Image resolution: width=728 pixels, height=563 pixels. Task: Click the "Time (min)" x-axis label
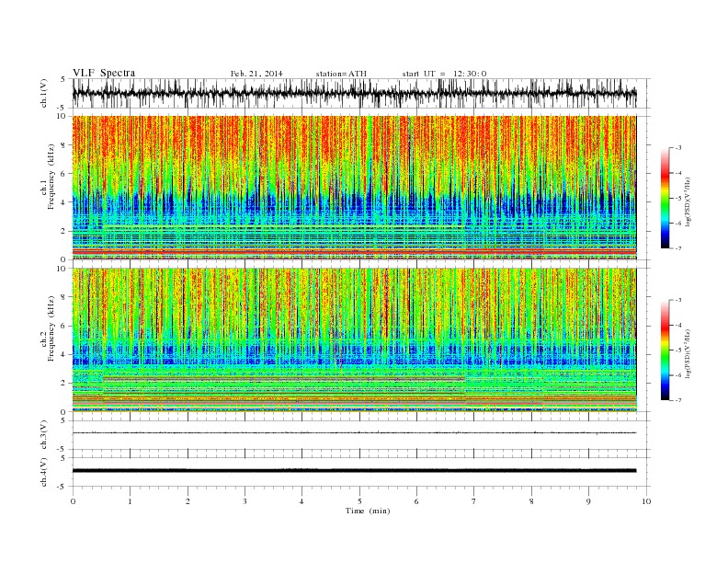pos(368,511)
